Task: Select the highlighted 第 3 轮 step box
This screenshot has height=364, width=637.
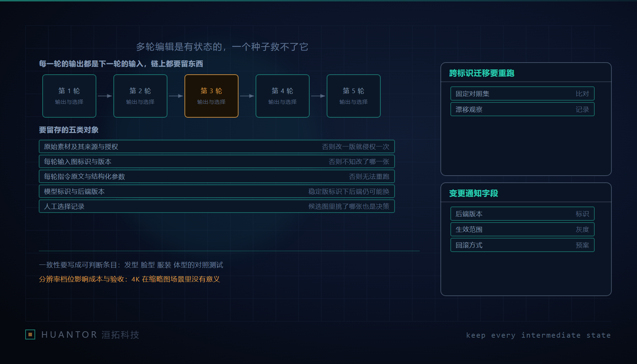Action: coord(212,96)
